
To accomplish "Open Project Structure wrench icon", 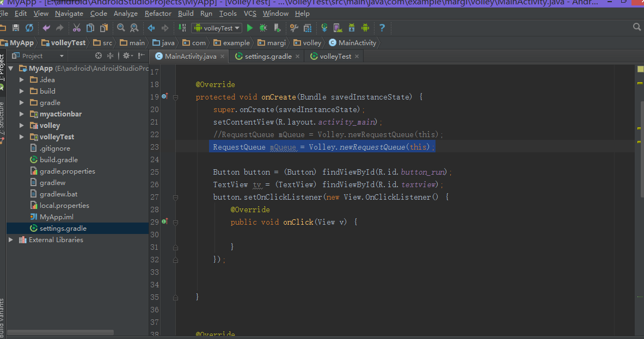I will pyautogui.click(x=294, y=28).
